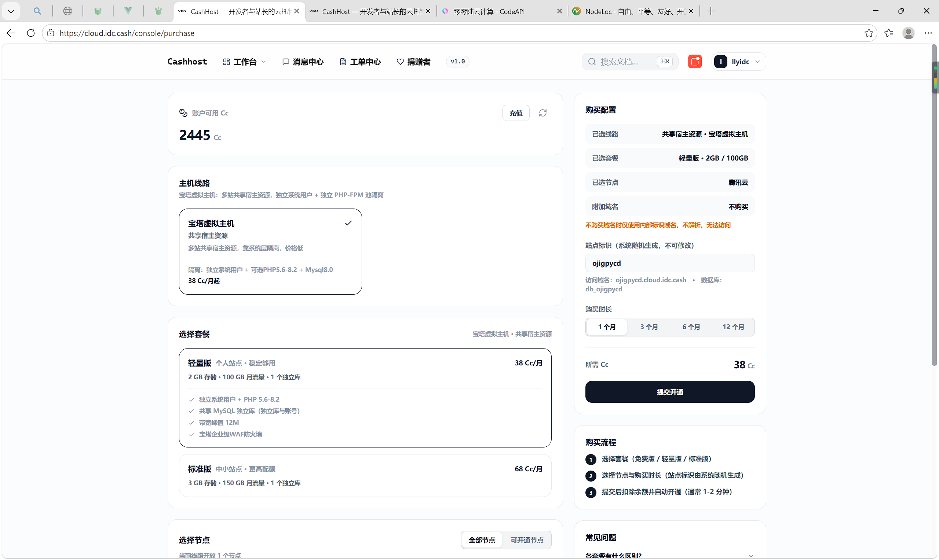
Task: Open the browser tab list chevron
Action: [11, 11]
